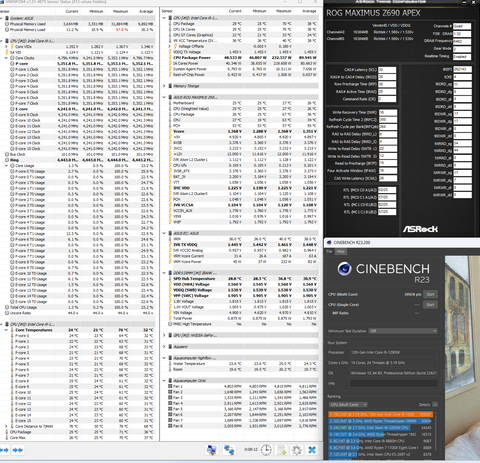Select the IVR VCCSA row
This screenshot has width=480, height=463.
pos(239,205)
